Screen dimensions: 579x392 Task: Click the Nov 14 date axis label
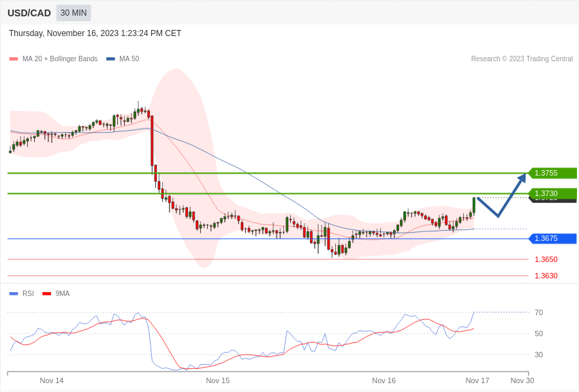(52, 380)
